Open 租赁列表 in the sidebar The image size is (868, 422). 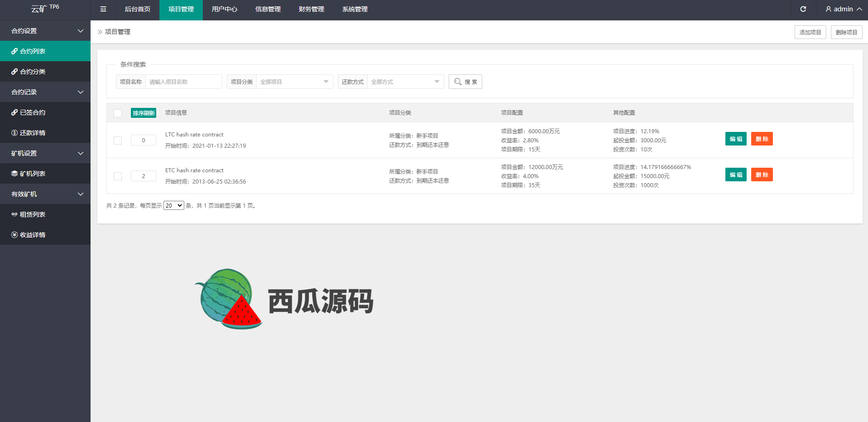pyautogui.click(x=45, y=214)
